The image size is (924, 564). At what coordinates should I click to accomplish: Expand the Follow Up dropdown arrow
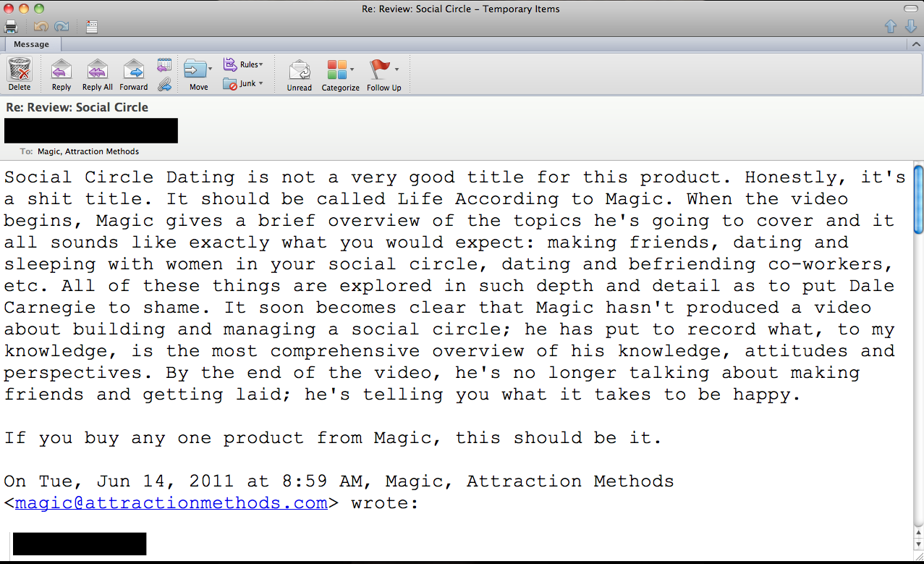397,70
